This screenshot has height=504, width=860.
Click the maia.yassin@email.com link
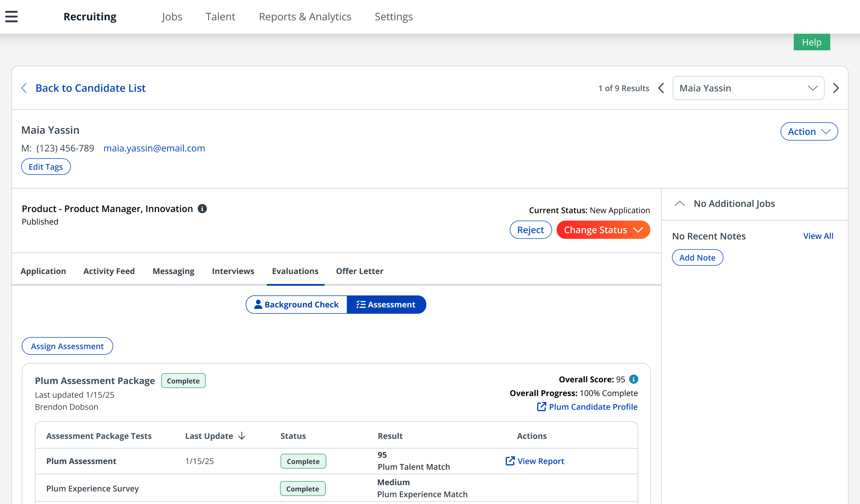[154, 148]
